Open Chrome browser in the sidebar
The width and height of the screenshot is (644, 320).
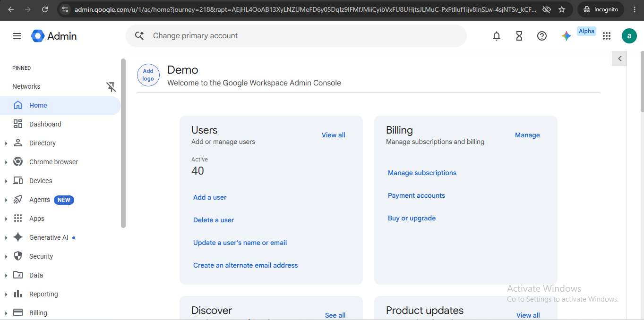[x=53, y=162]
